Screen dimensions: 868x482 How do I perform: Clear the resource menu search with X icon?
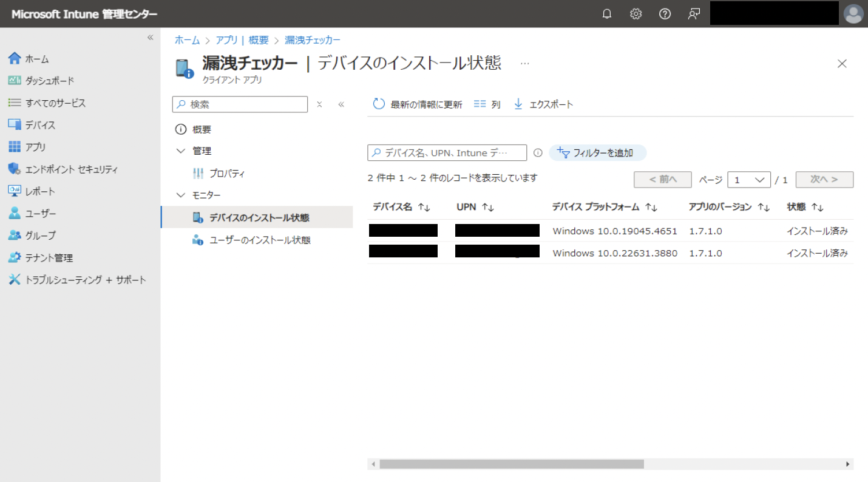tap(319, 104)
